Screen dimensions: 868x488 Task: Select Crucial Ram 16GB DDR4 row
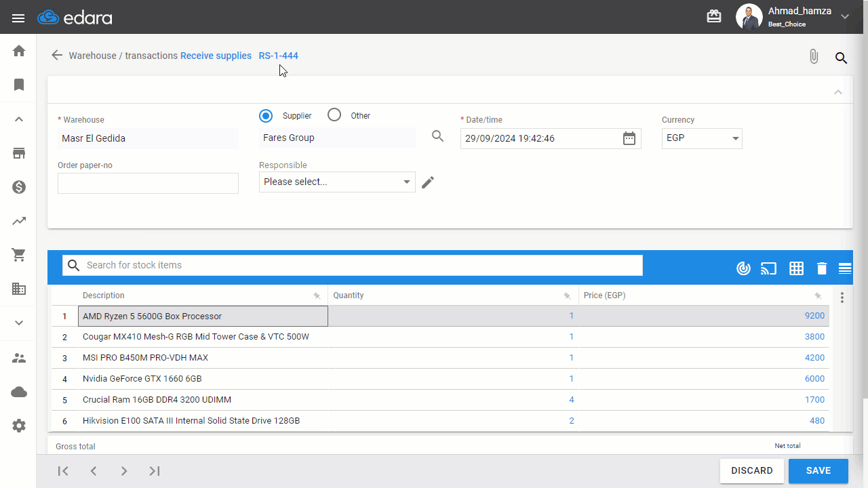tap(441, 400)
